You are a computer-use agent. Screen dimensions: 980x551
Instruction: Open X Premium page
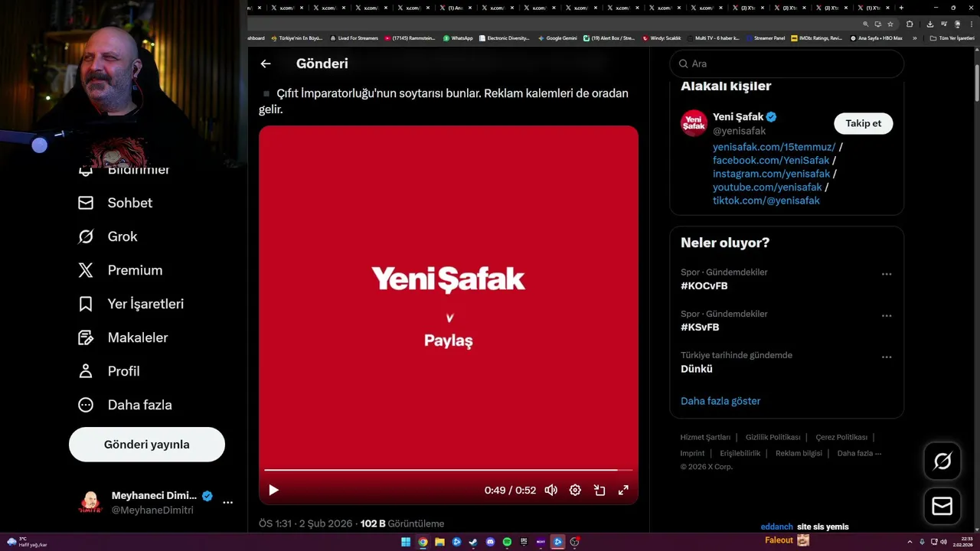(x=120, y=270)
